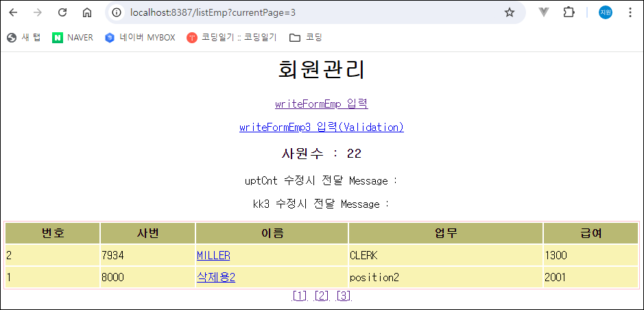
Task: Click the kk3 수정시 전달 Message text
Action: (322, 204)
